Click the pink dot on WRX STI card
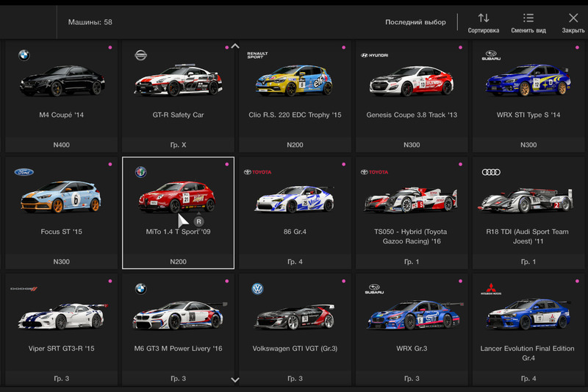The height and width of the screenshot is (392, 588). tap(577, 47)
